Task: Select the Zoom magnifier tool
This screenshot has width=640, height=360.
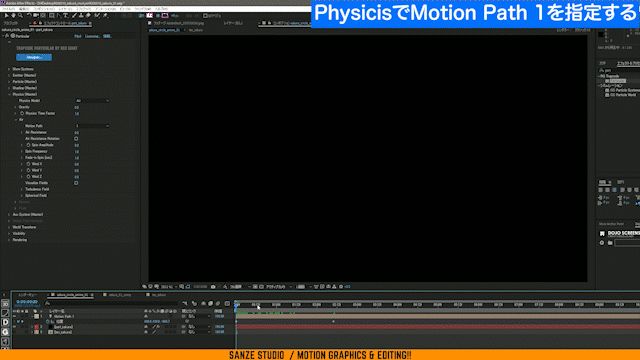Action: [20, 16]
